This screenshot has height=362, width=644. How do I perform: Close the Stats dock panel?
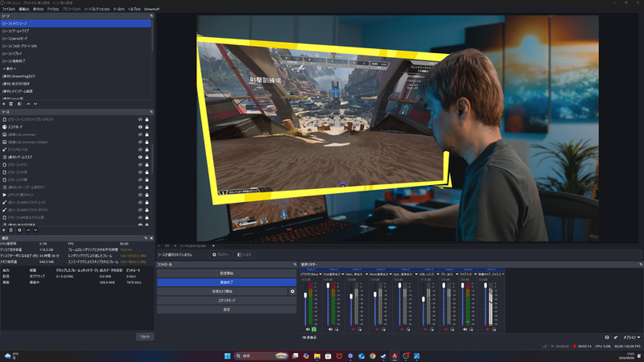click(151, 238)
